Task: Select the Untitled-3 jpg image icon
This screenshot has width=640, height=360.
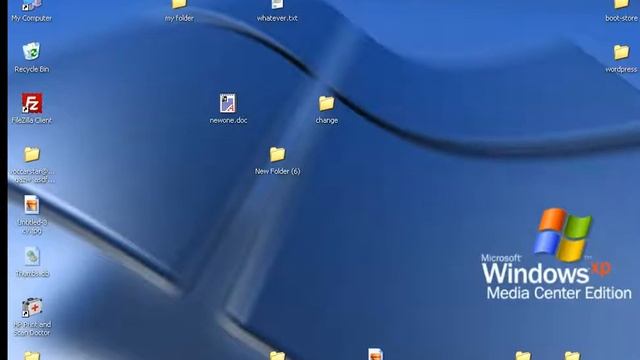Action: 31,205
